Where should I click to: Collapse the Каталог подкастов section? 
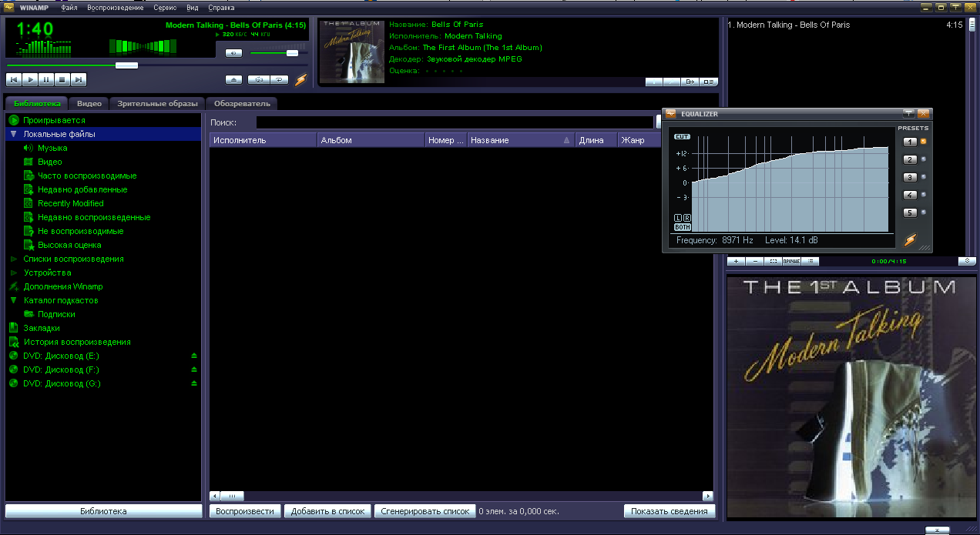pos(13,300)
